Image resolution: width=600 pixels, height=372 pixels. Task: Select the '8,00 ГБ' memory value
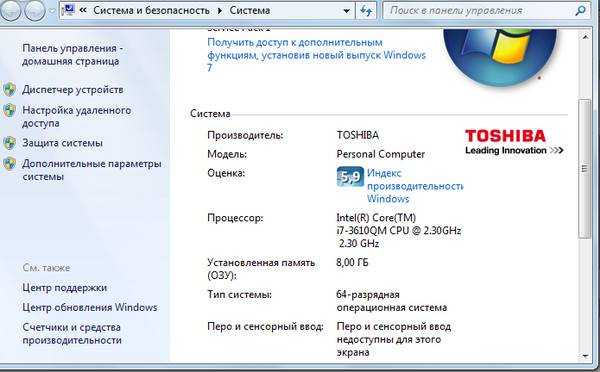[x=352, y=263]
